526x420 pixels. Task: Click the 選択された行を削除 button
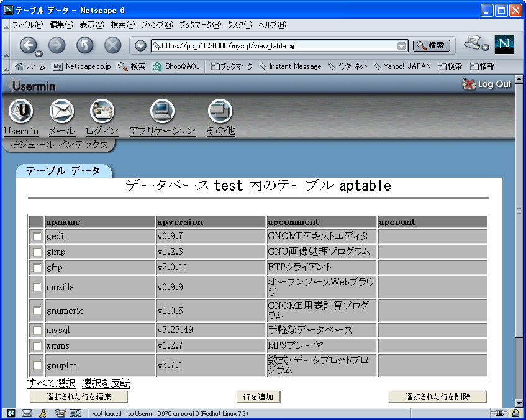click(x=437, y=397)
